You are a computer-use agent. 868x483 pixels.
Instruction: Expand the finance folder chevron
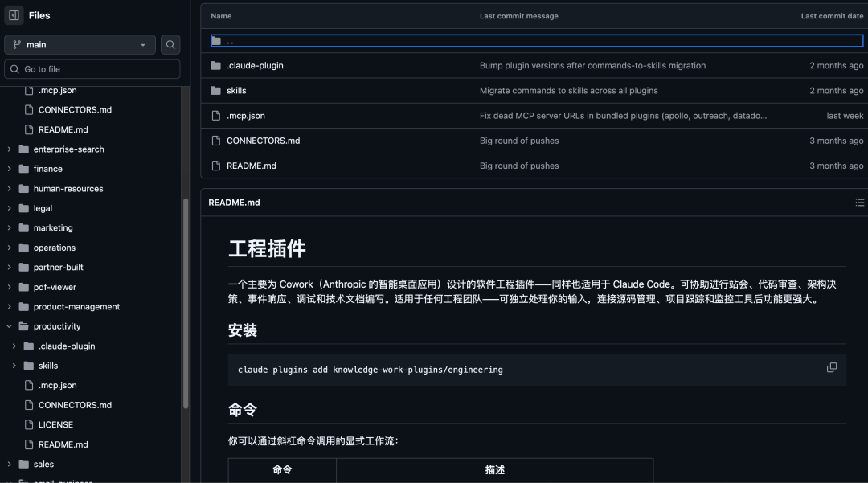coord(10,169)
